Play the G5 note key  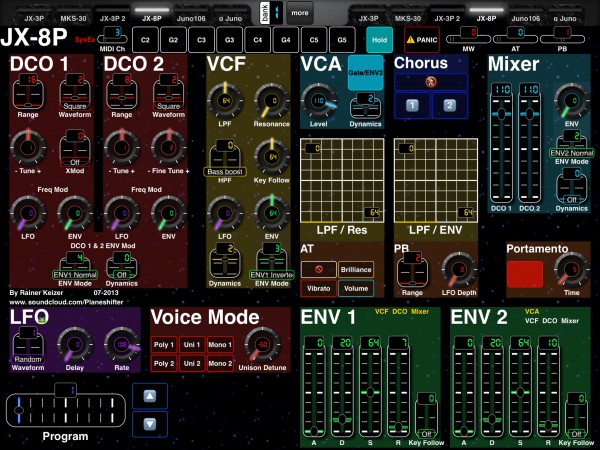pyautogui.click(x=342, y=40)
